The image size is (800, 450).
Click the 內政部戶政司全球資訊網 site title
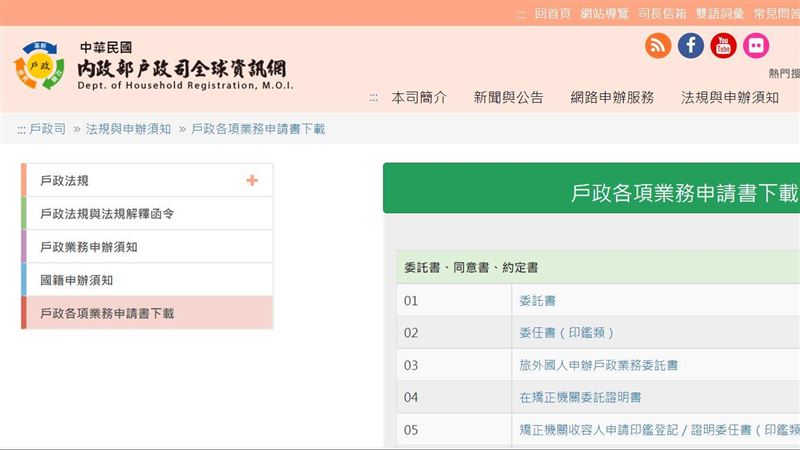coord(182,68)
